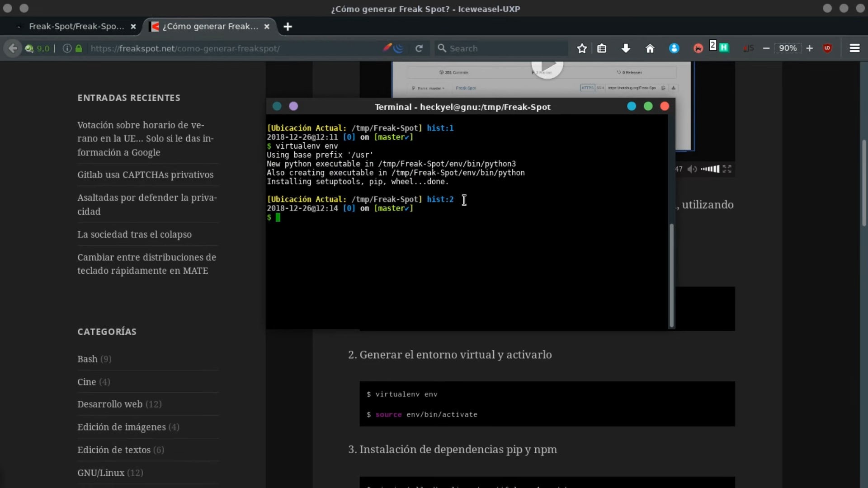Mute the video volume icon

(x=692, y=169)
